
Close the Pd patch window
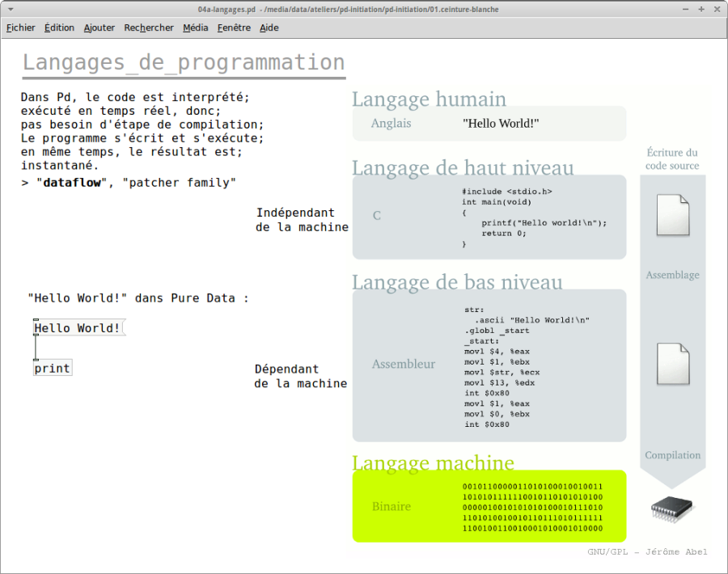click(x=717, y=9)
